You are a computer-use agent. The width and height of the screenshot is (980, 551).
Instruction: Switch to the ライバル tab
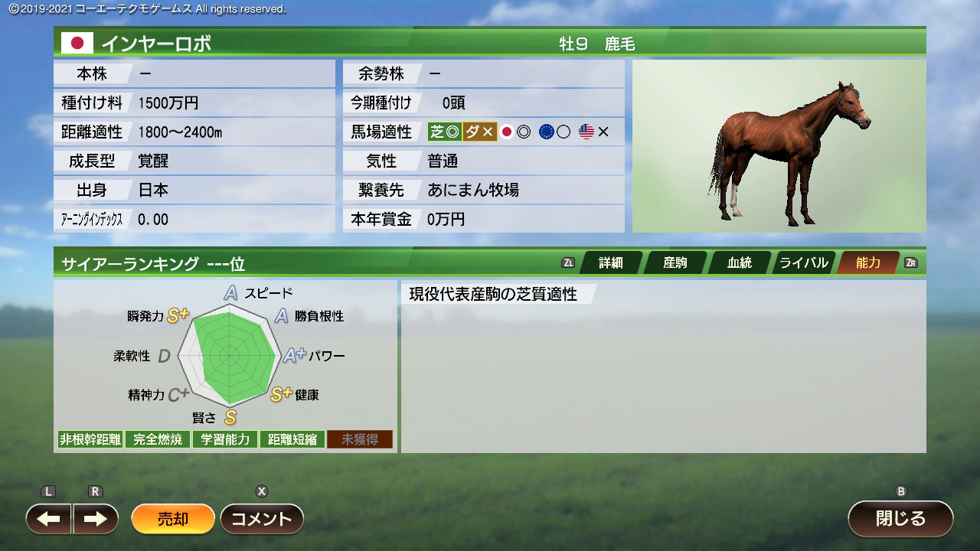tap(803, 262)
